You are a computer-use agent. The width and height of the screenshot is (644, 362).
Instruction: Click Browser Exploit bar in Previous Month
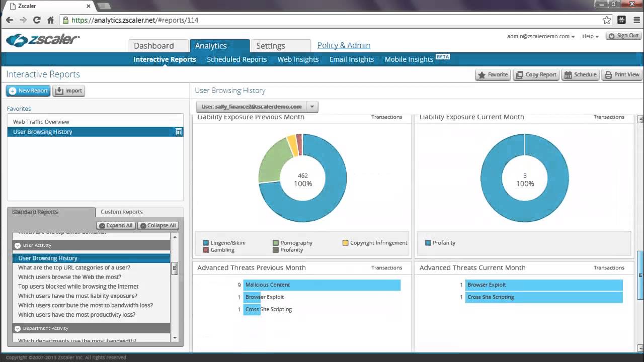pyautogui.click(x=252, y=297)
